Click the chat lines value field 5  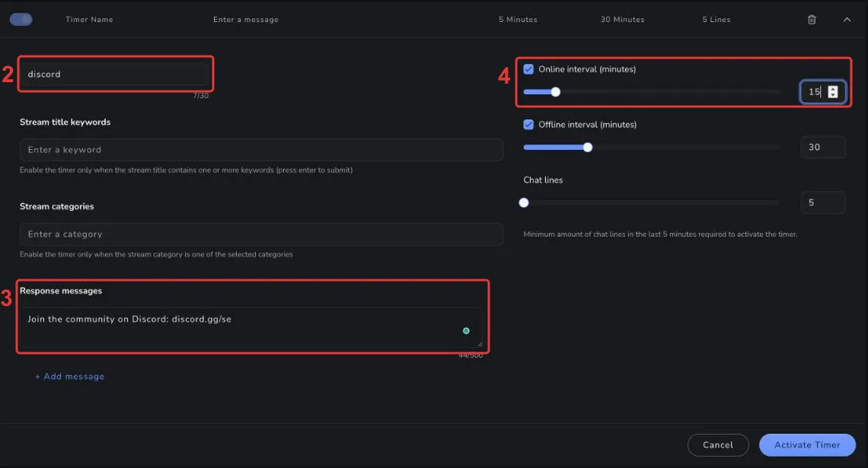pyautogui.click(x=822, y=202)
